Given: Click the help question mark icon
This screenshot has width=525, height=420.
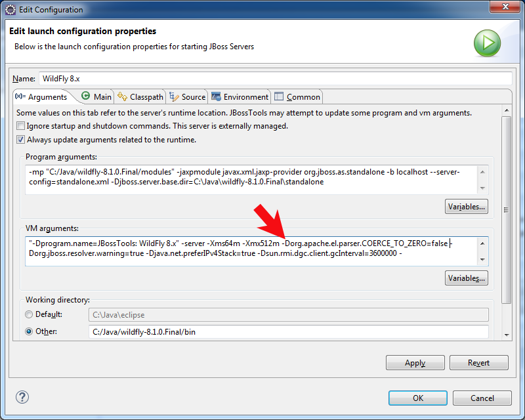Looking at the screenshot, I should pyautogui.click(x=22, y=397).
